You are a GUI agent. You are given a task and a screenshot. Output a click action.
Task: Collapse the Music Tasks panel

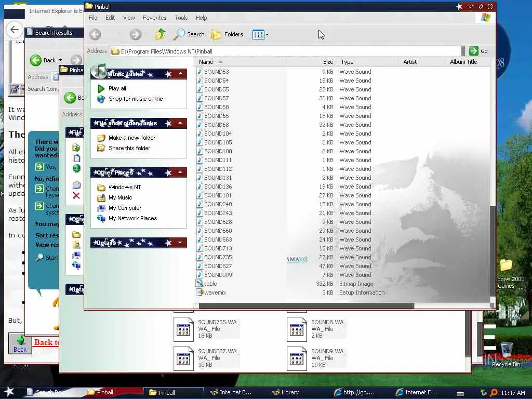tap(180, 74)
